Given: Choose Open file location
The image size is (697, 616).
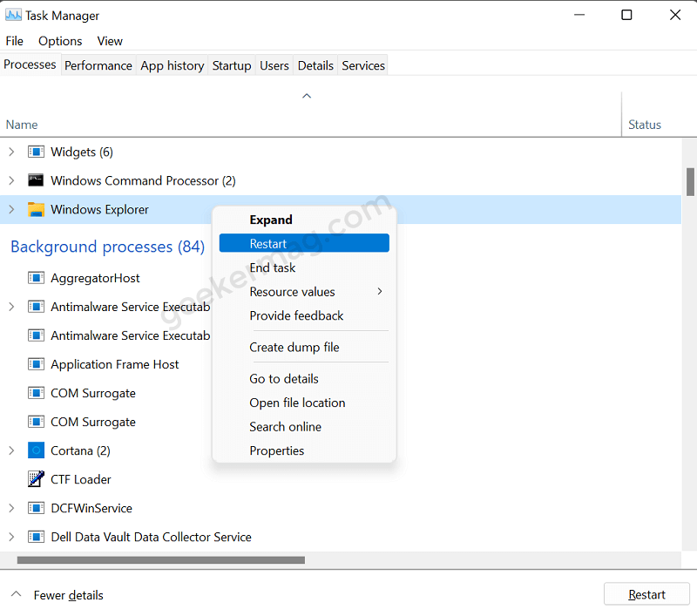Looking at the screenshot, I should 304,403.
